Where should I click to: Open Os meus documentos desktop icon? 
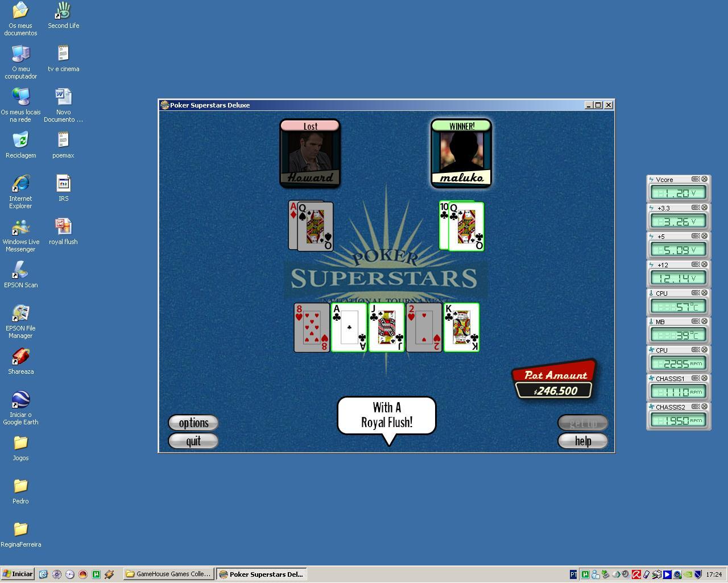[20, 19]
